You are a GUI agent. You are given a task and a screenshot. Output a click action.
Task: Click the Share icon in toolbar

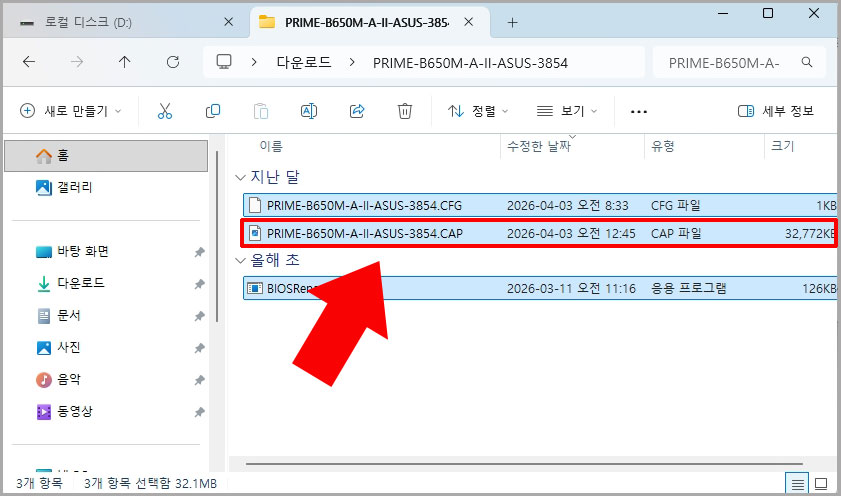[x=357, y=111]
